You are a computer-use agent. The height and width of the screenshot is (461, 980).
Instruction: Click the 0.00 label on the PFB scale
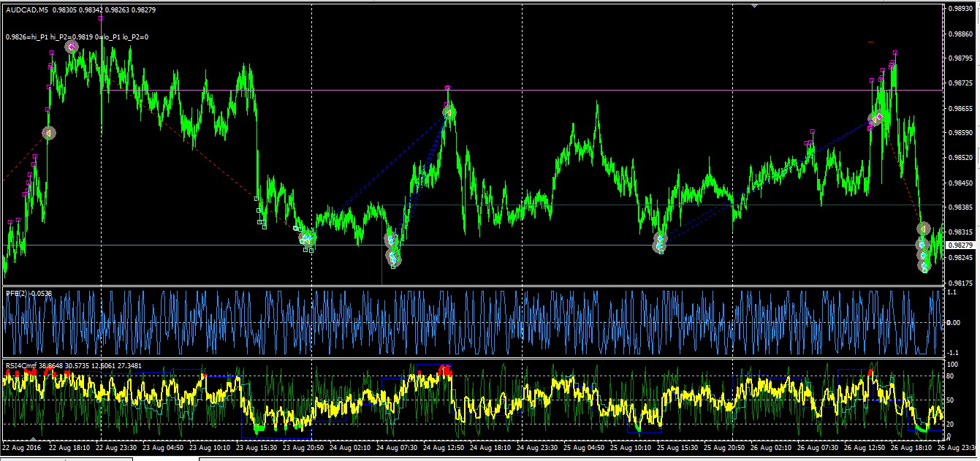[x=954, y=322]
